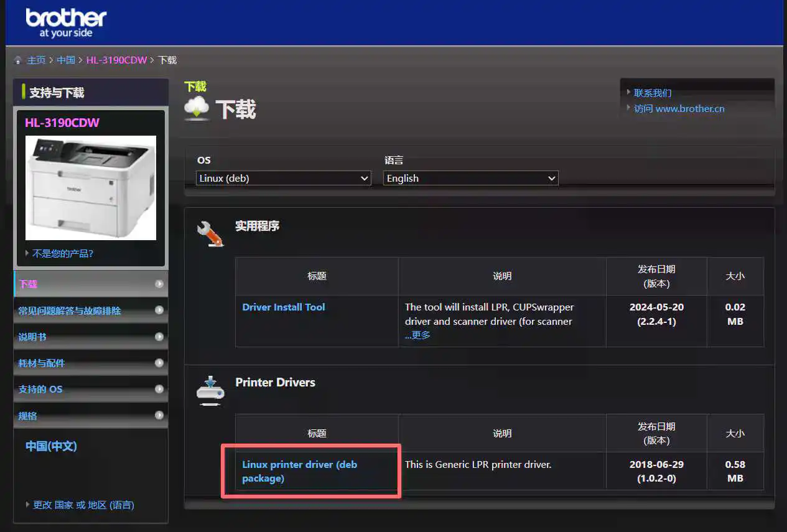The height and width of the screenshot is (532, 787).
Task: Open 耗材与配件 in the sidebar menu
Action: (91, 363)
